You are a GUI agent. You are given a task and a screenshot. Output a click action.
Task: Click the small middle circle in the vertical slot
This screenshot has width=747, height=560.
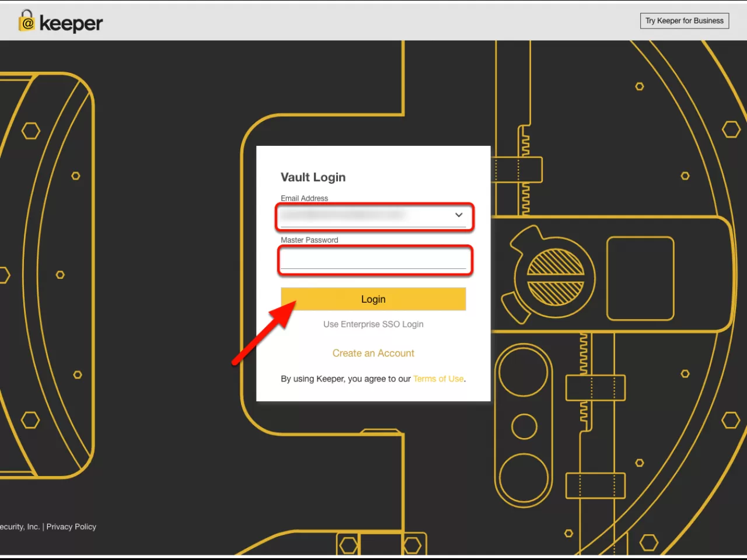pos(524,426)
